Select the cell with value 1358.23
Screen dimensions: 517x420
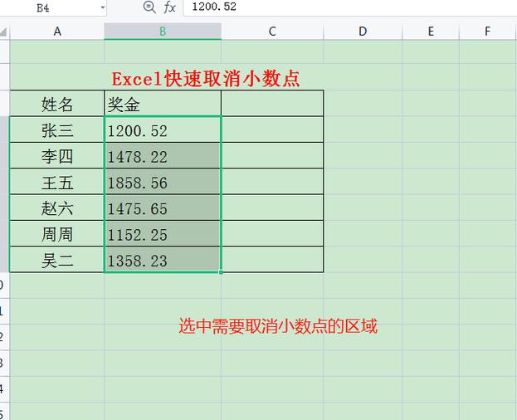pos(163,260)
